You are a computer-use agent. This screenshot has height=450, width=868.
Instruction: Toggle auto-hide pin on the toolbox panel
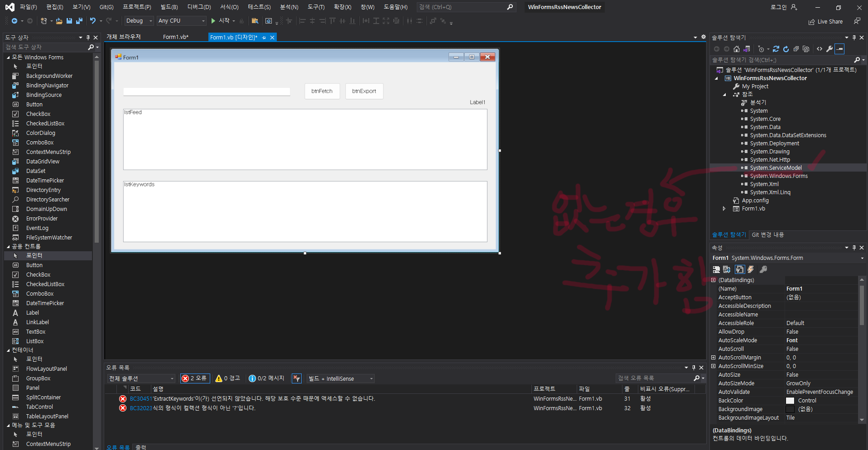(x=88, y=38)
